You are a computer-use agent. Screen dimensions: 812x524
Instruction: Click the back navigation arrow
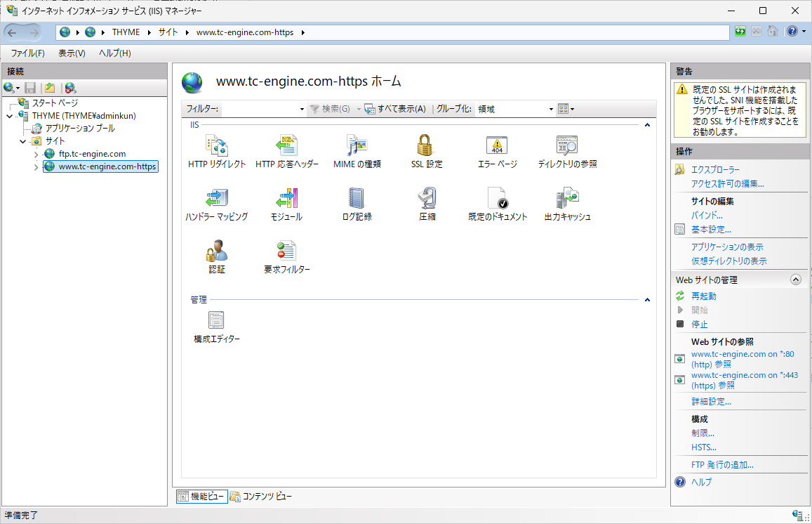tap(13, 32)
